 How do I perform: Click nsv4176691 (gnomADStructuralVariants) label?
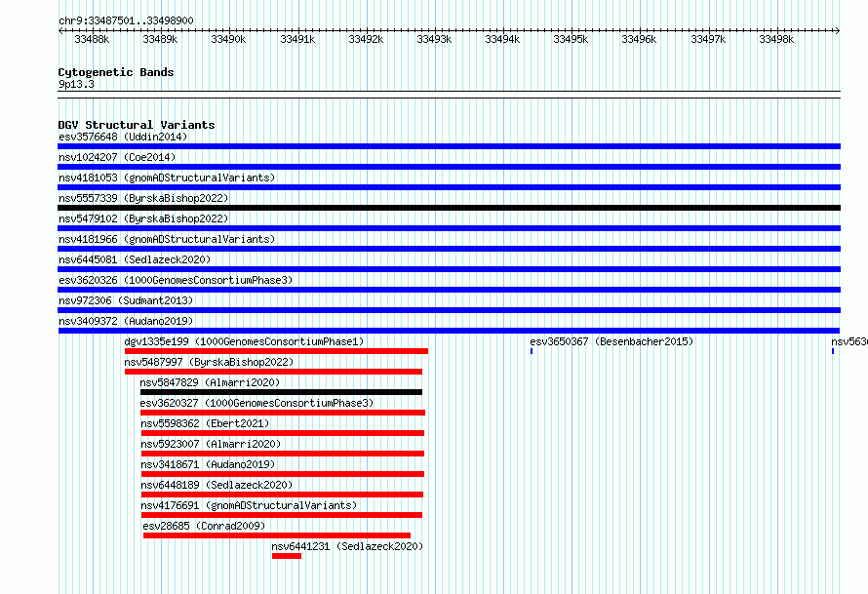point(249,505)
